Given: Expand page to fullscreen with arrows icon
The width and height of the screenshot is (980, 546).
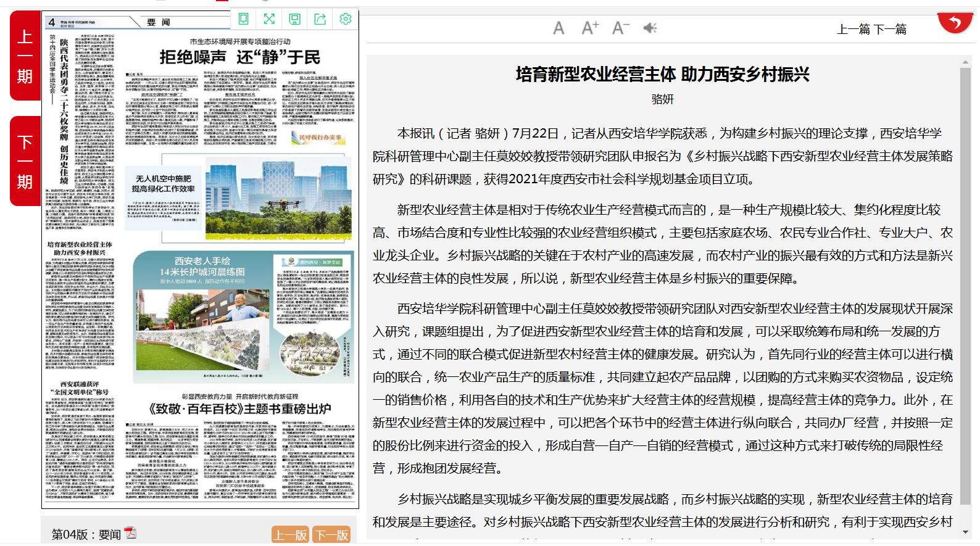Looking at the screenshot, I should click(x=269, y=19).
